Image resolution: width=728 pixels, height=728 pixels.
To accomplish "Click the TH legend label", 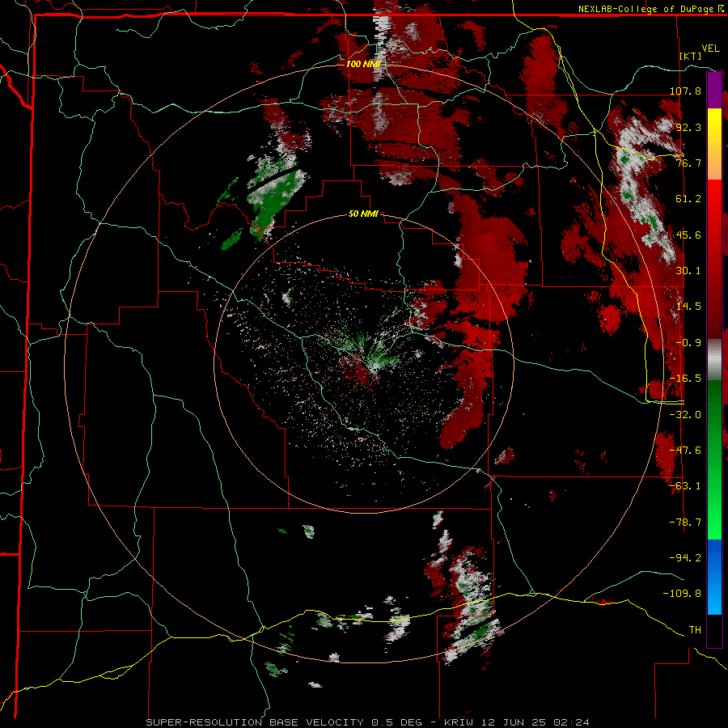I will (695, 630).
